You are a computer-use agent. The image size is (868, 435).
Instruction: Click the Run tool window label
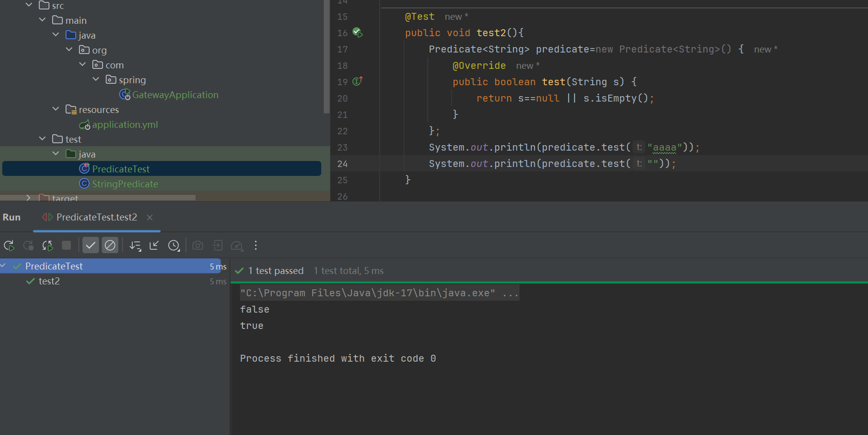(x=11, y=217)
